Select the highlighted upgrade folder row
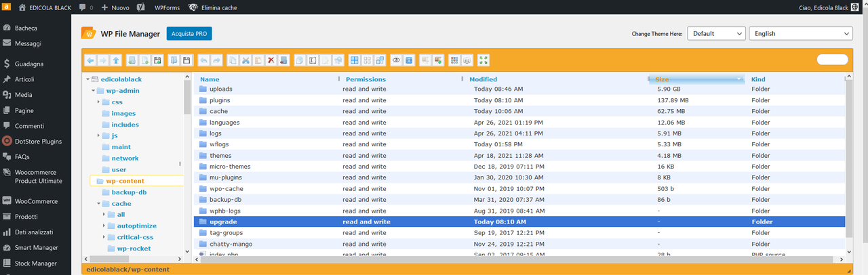The height and width of the screenshot is (275, 868). [519, 221]
